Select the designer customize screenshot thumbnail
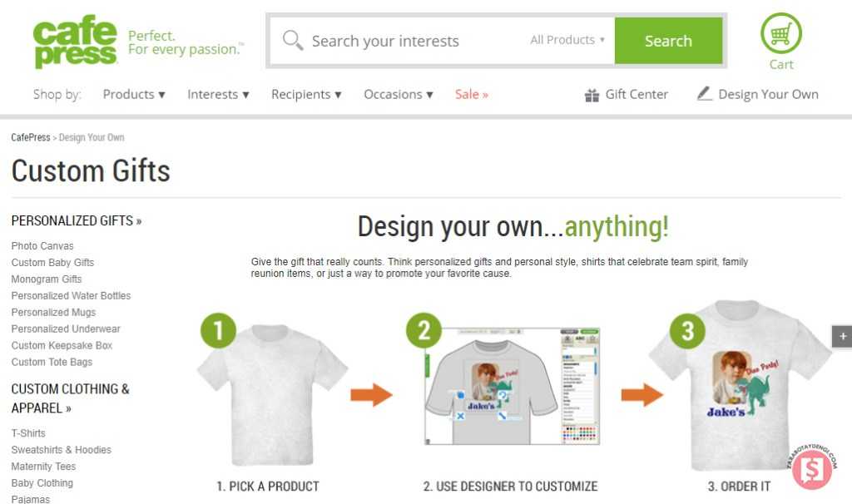Viewport: 852px width, 504px height. coord(512,386)
